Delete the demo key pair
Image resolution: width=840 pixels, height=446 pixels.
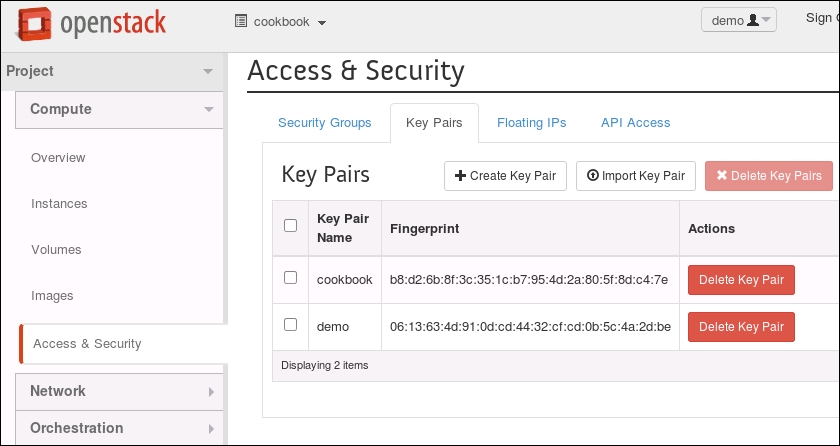click(x=740, y=327)
